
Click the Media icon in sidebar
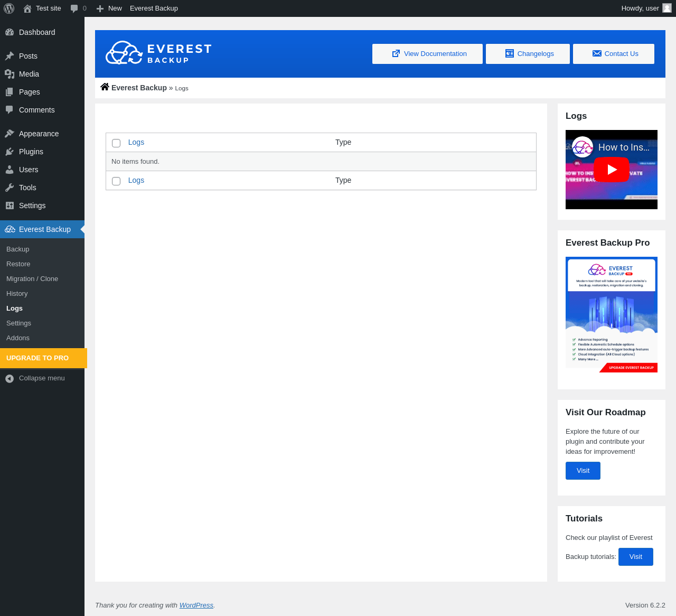(10, 74)
